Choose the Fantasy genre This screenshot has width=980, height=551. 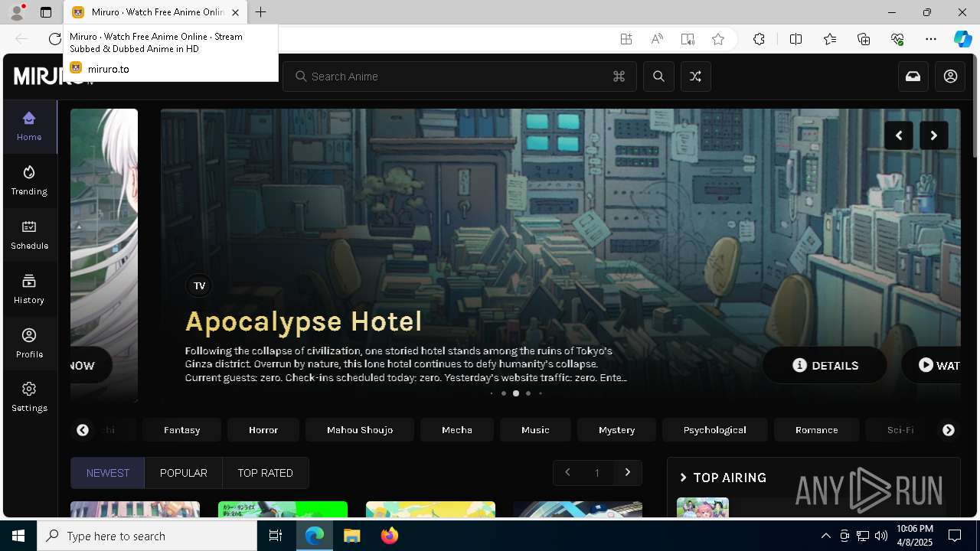(182, 430)
